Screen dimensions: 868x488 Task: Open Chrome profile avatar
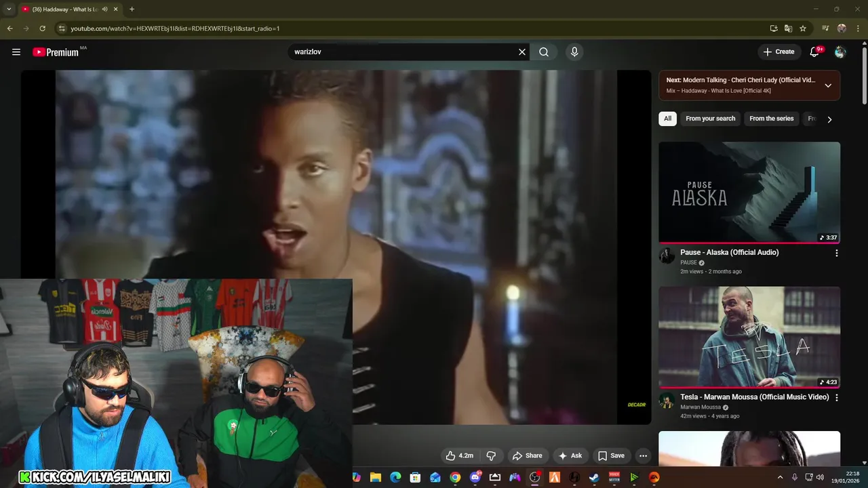pyautogui.click(x=842, y=28)
